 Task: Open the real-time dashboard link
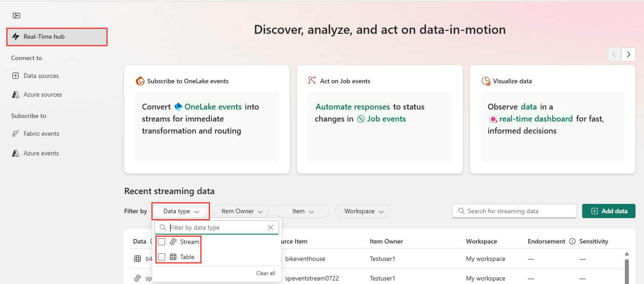pyautogui.click(x=536, y=119)
